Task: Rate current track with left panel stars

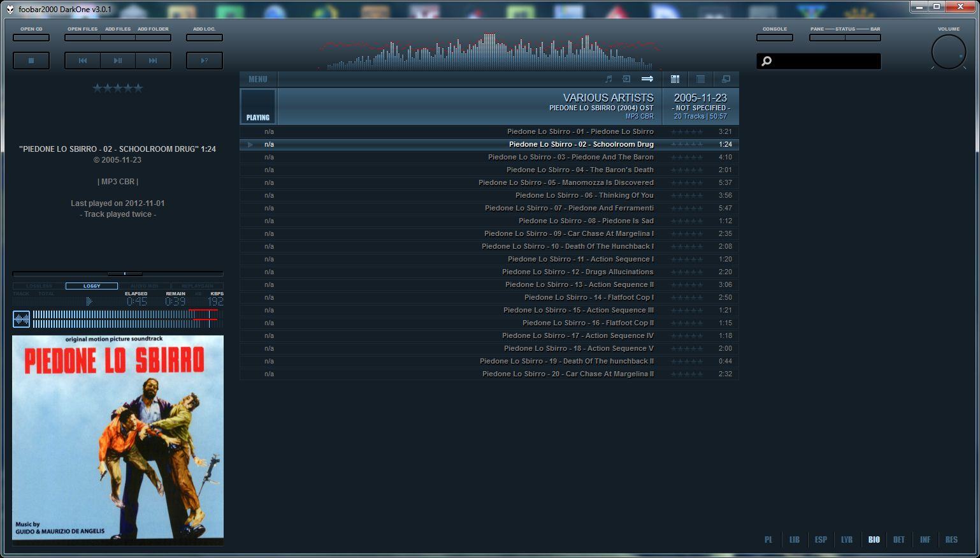Action: click(118, 88)
